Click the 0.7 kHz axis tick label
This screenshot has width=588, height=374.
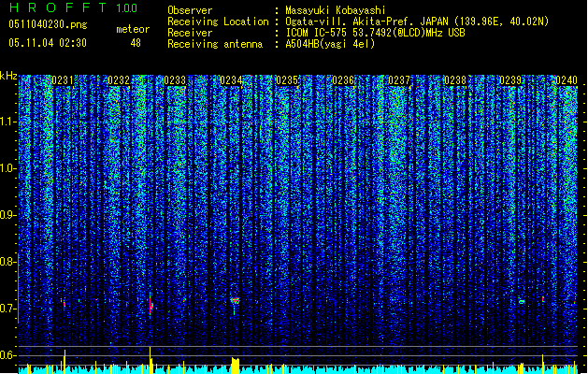[7, 309]
